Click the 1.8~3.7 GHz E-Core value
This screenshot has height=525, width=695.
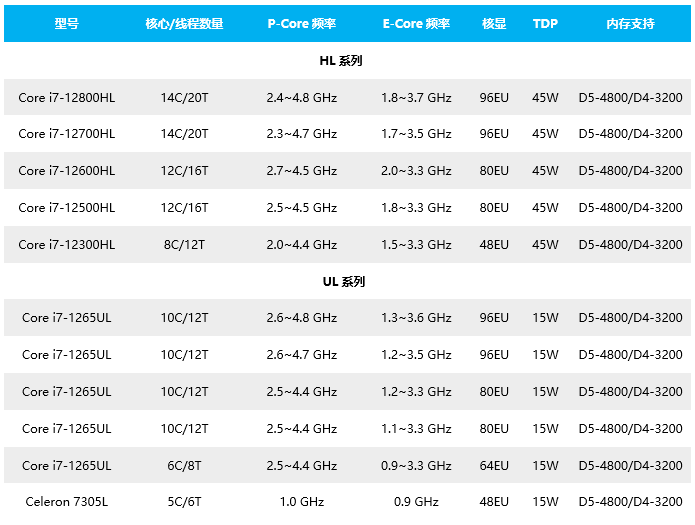coord(416,98)
